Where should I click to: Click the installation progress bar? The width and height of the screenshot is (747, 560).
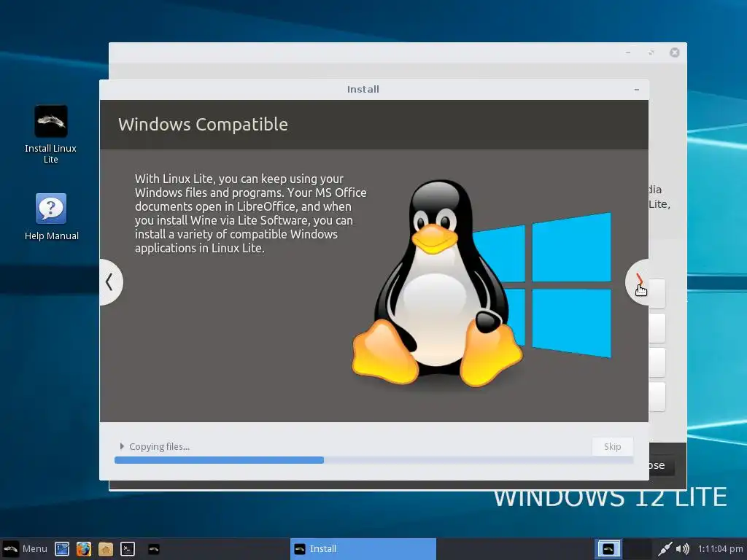click(374, 460)
